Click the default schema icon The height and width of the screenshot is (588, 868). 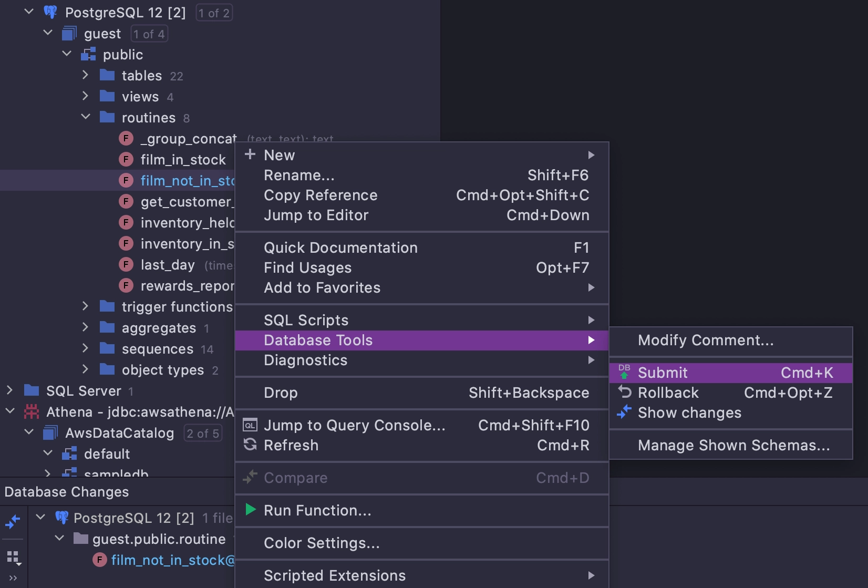point(69,453)
